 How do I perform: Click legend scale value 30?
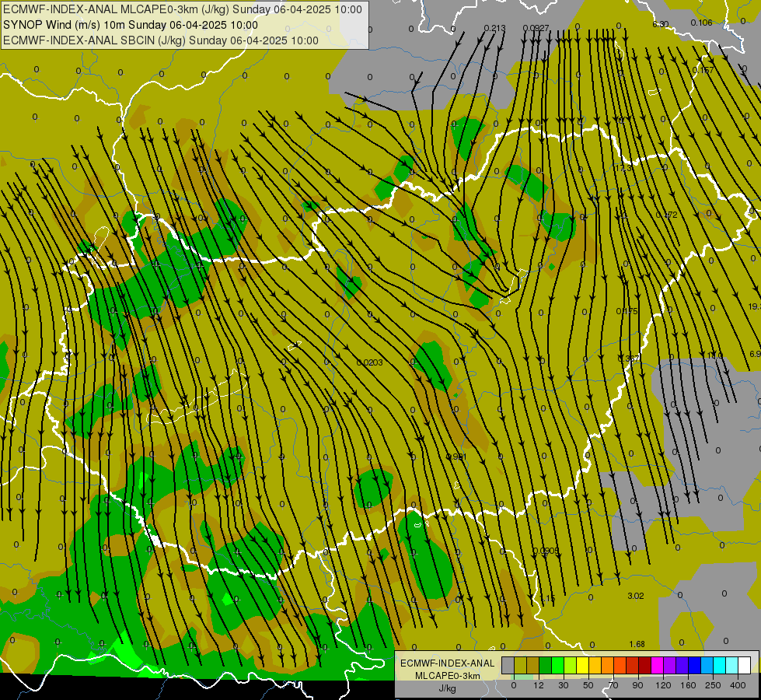click(564, 685)
